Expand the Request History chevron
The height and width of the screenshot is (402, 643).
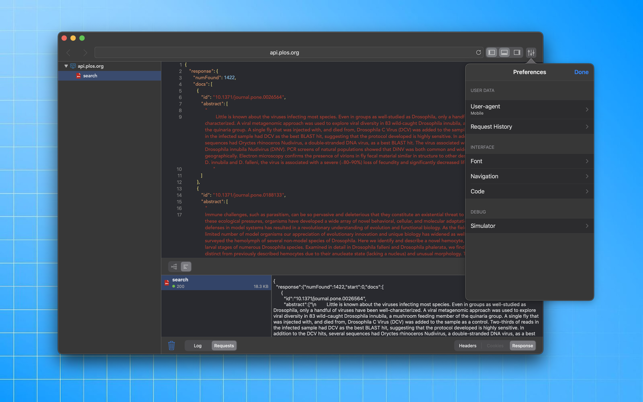tap(587, 127)
